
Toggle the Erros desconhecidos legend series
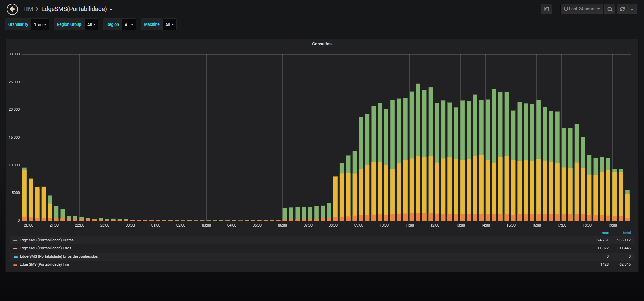pos(59,256)
